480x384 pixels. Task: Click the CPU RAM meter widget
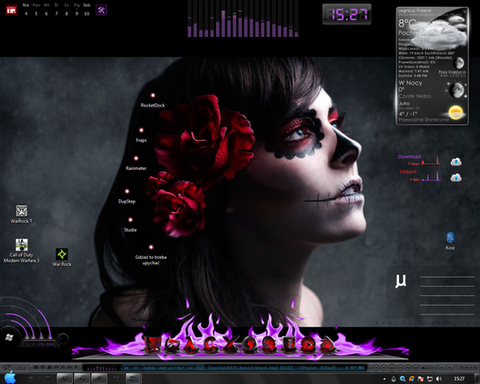tap(39, 344)
